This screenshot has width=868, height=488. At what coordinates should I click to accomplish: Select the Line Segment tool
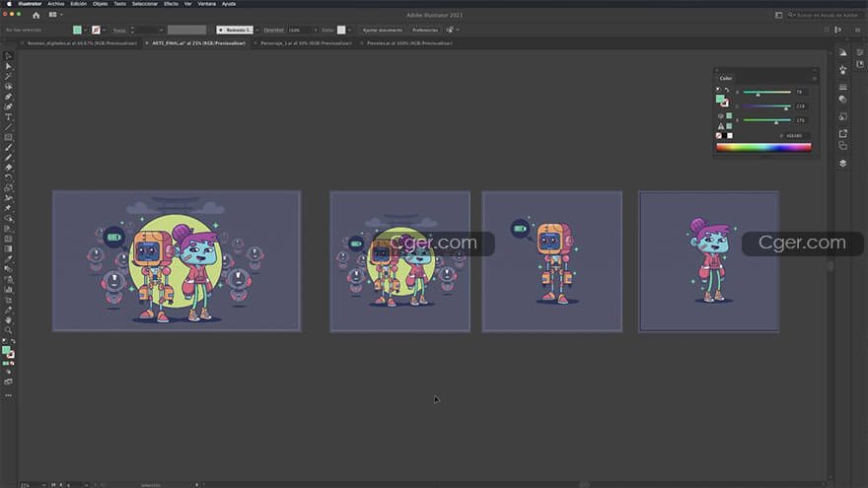click(x=8, y=127)
